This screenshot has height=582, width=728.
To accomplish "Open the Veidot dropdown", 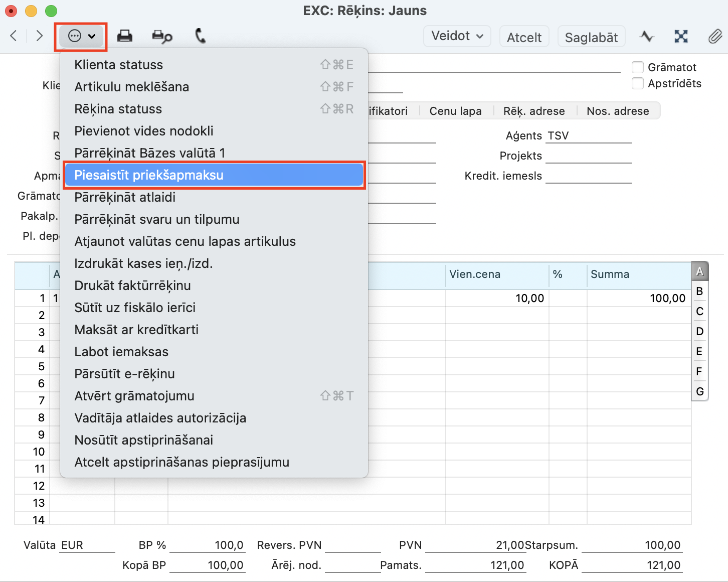I will 457,36.
